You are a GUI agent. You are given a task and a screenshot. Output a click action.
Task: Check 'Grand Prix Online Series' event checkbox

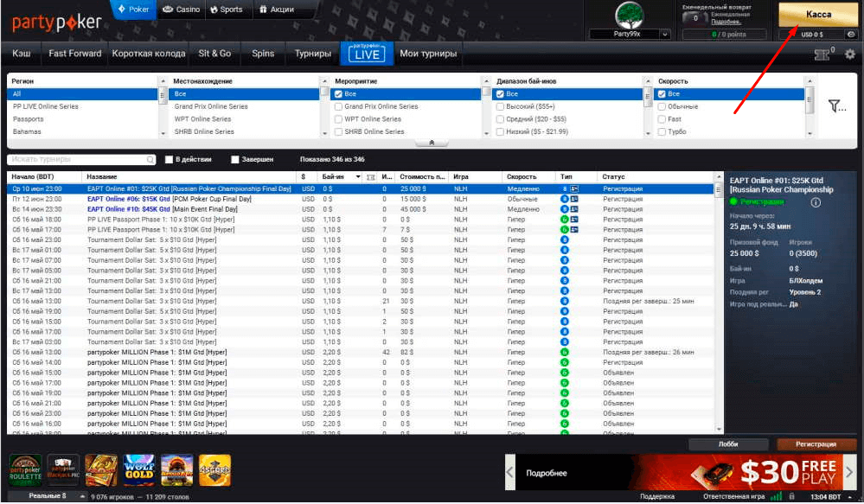tap(338, 107)
